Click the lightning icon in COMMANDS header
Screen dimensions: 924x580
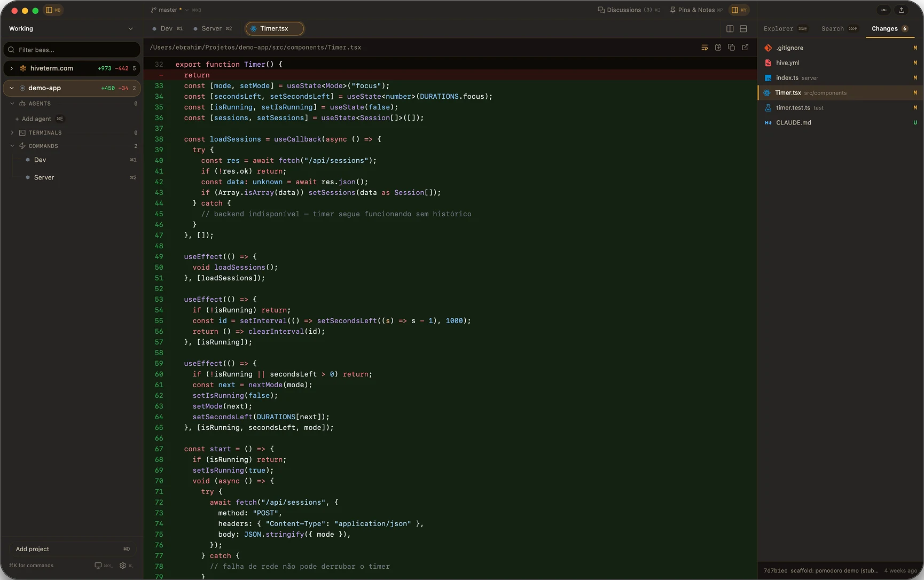tap(22, 146)
